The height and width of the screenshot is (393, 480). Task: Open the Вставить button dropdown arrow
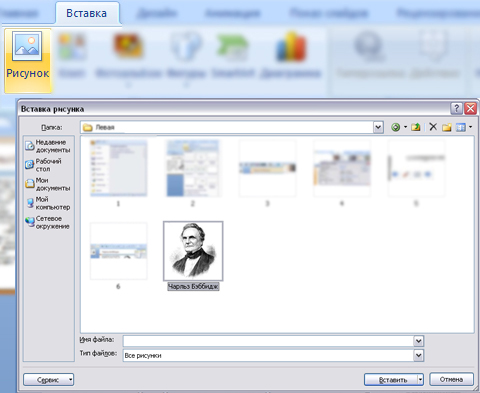pos(421,379)
